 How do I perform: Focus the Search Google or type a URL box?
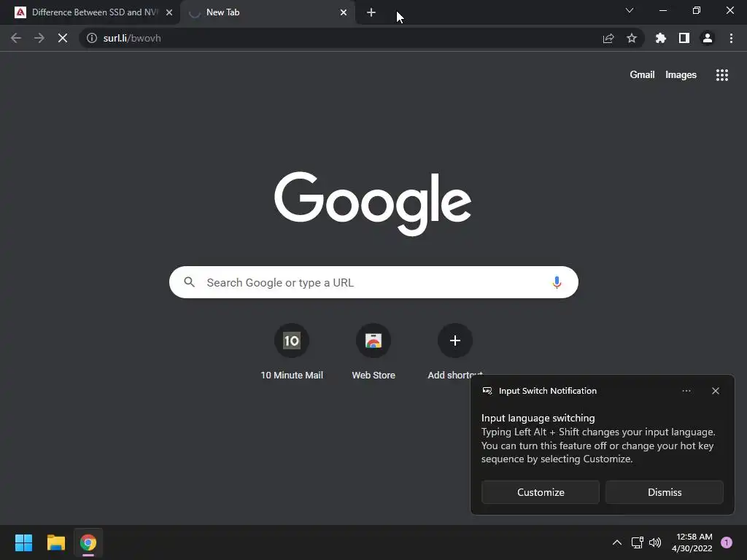pyautogui.click(x=373, y=282)
